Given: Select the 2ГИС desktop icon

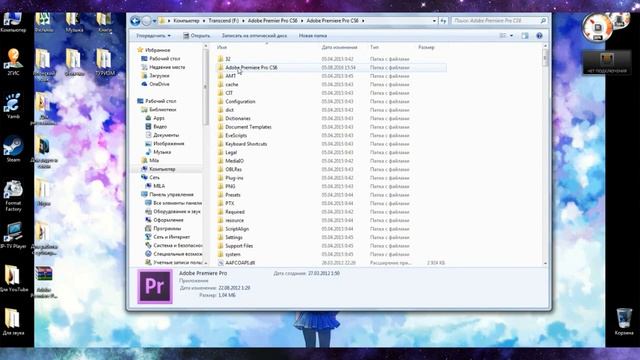Looking at the screenshot, I should click(x=13, y=62).
